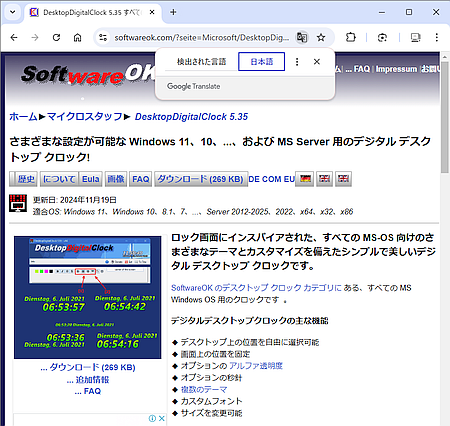
Task: Open the FAQ link in header
Action: (362, 69)
